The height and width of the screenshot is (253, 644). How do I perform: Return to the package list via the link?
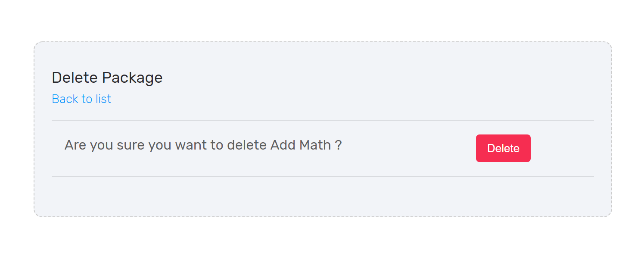coord(81,99)
